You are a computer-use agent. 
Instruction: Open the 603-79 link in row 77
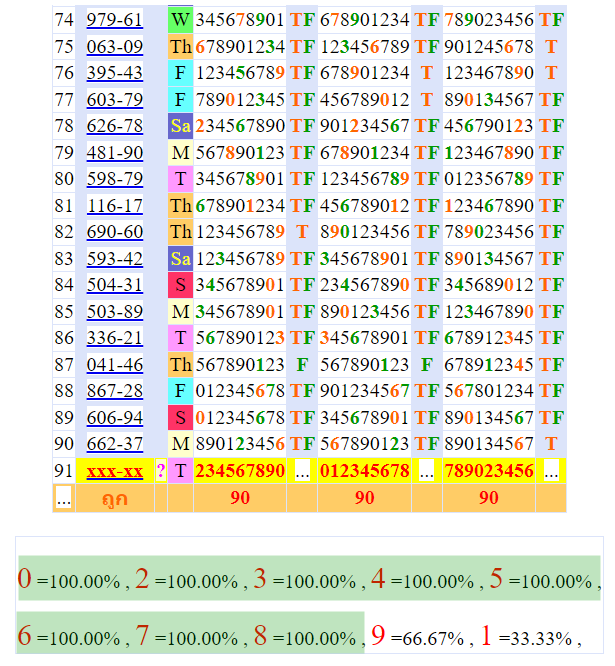click(115, 100)
